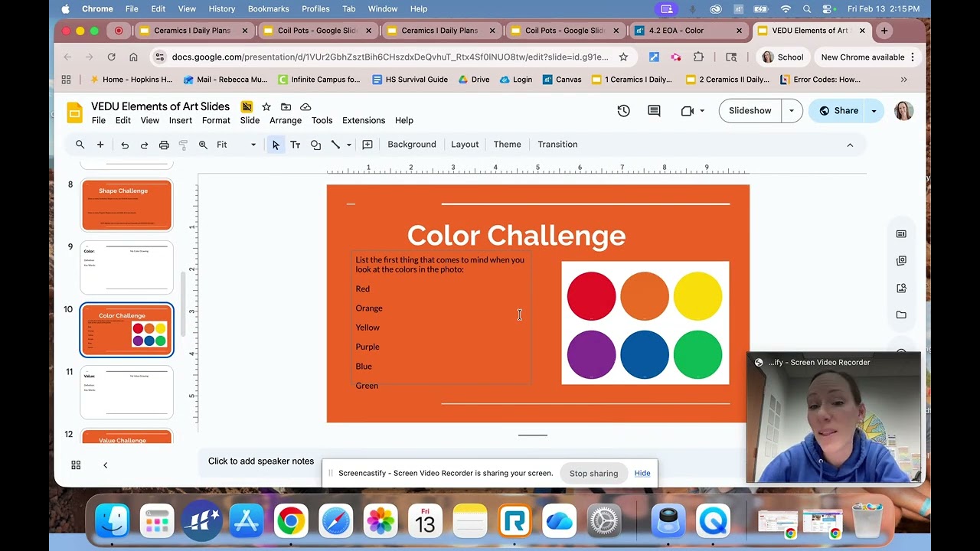This screenshot has width=980, height=551.
Task: Open Chrome extensions puzzle icon
Action: (x=698, y=57)
